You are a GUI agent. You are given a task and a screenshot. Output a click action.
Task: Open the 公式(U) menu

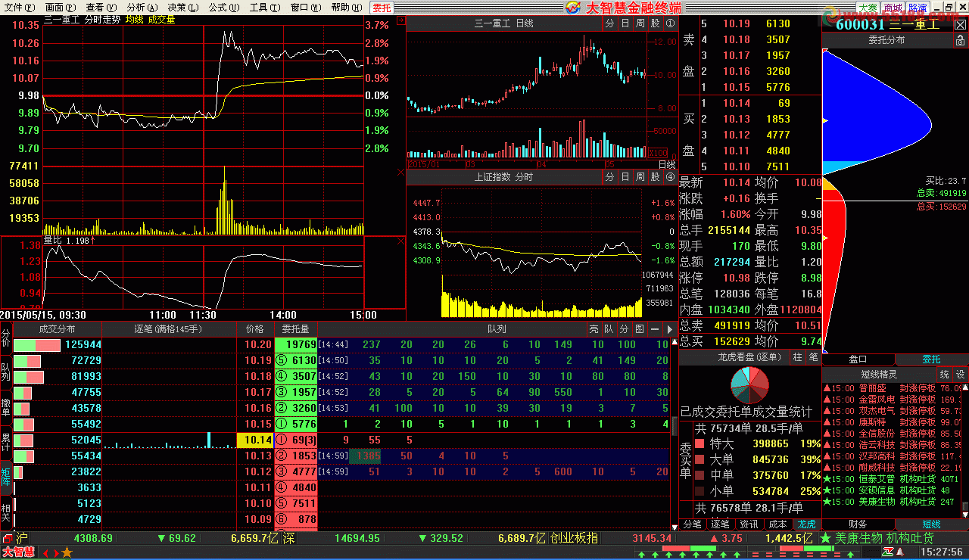(224, 8)
